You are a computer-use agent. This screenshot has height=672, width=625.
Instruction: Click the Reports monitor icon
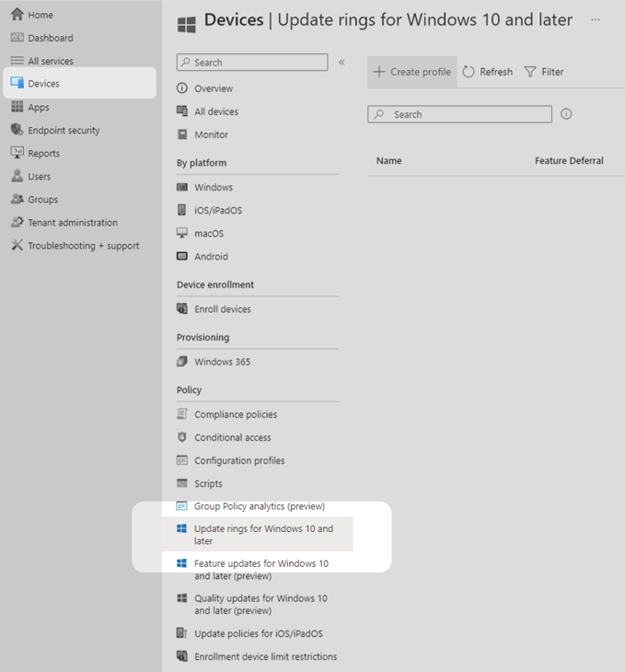tap(17, 153)
